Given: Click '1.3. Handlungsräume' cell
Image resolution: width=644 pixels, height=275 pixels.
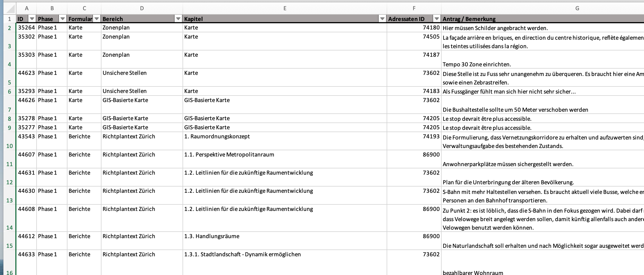Looking at the screenshot, I should tap(285, 241).
